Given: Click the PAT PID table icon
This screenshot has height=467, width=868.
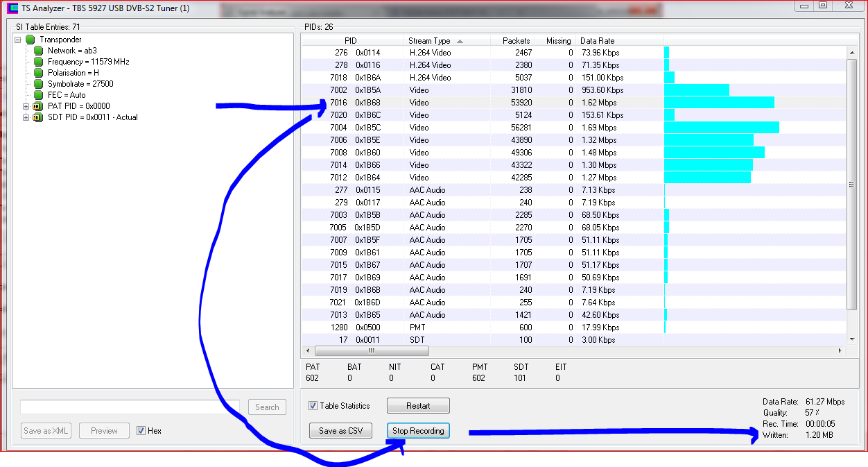Looking at the screenshot, I should 38,106.
